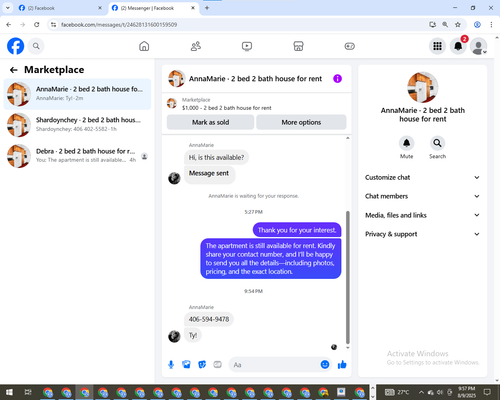
Task: Attach a file using the photo icon
Action: point(186,365)
